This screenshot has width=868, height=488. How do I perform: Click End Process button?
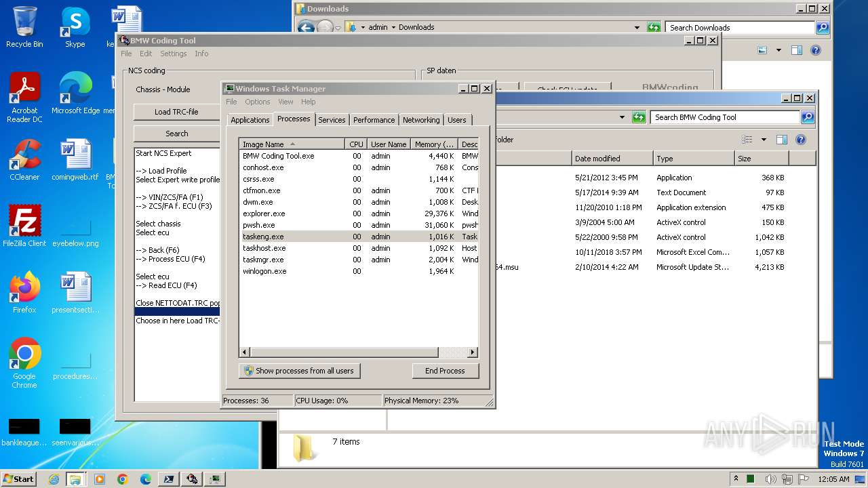click(445, 371)
